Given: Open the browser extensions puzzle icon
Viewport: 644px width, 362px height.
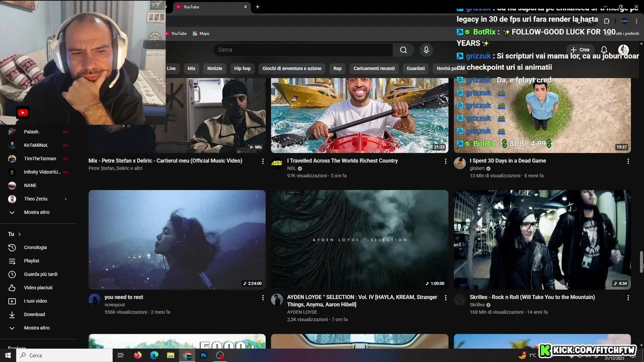Looking at the screenshot, I should [x=606, y=21].
